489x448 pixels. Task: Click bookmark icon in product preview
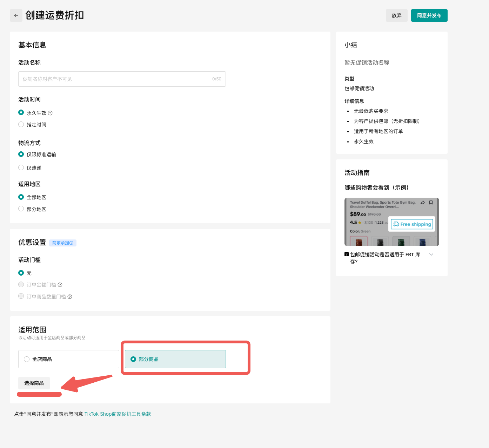pyautogui.click(x=431, y=203)
